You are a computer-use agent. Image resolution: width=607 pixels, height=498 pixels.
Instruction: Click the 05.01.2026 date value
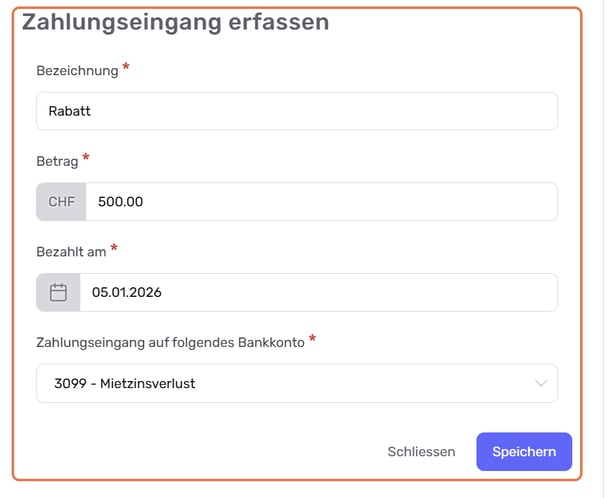tap(127, 293)
